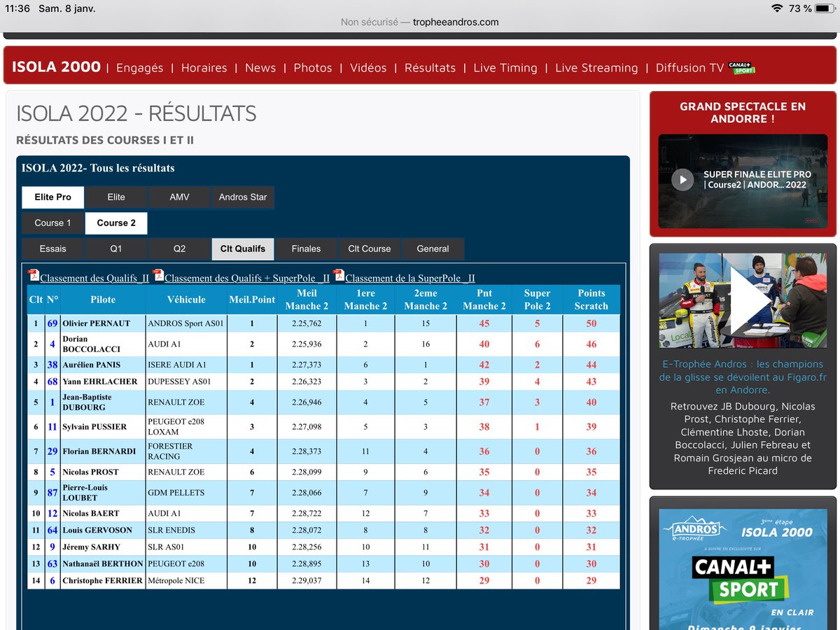Screen dimensions: 840x630
Task: Open the General standings tab
Action: point(433,248)
